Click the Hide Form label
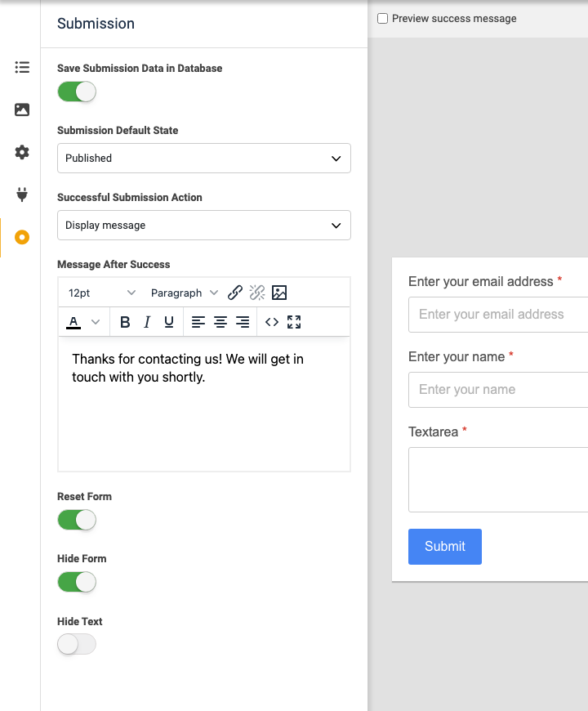Image resolution: width=588 pixels, height=711 pixels. pyautogui.click(x=82, y=559)
